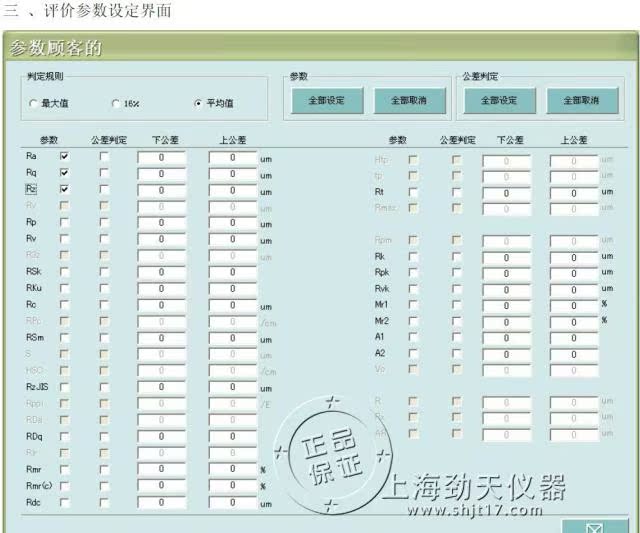Click the 上公差 field for Rq
This screenshot has height=533, width=640.
click(x=231, y=173)
